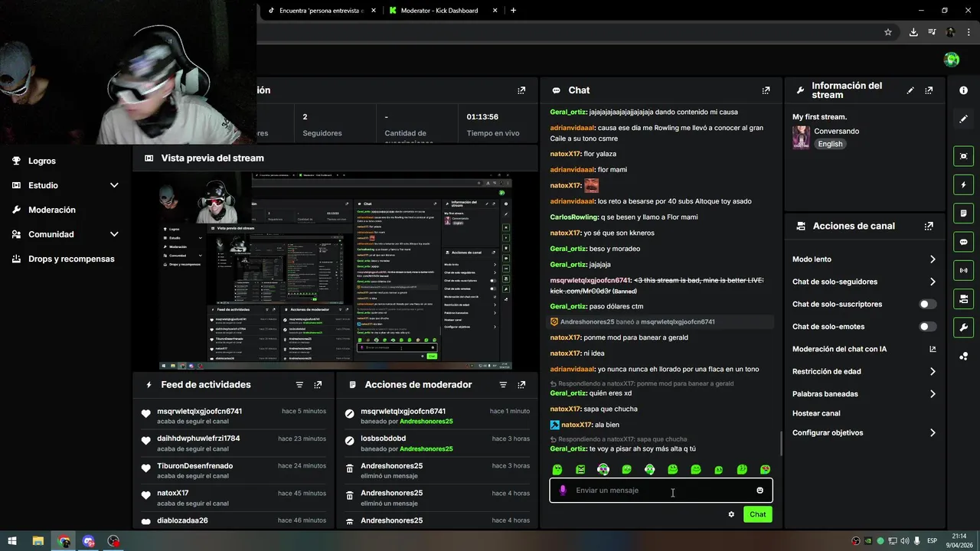Pop out the Acciones de moderador panel
This screenshot has height=551, width=980.
[521, 385]
